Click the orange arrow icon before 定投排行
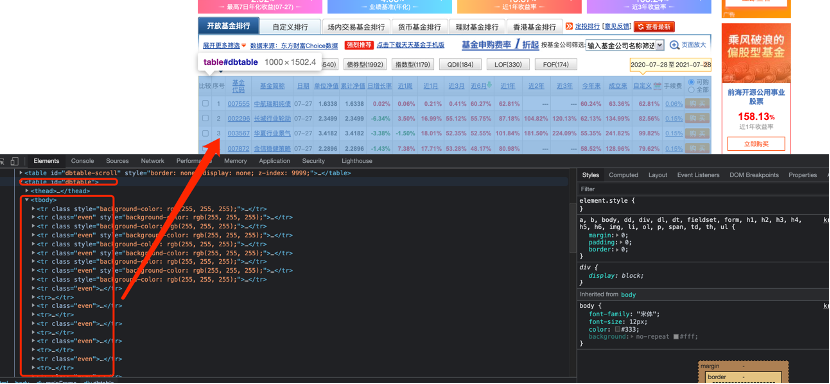Viewport: 830px width, 384px height. [x=570, y=26]
